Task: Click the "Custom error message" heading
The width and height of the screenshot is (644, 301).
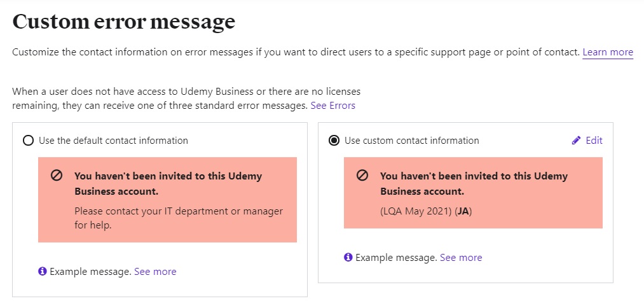Action: click(x=124, y=22)
